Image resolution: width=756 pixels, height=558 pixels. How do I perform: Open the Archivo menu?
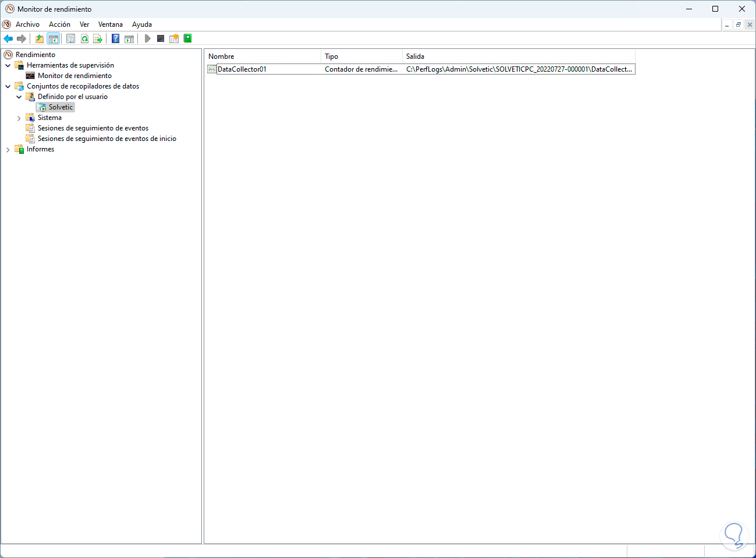tap(27, 24)
